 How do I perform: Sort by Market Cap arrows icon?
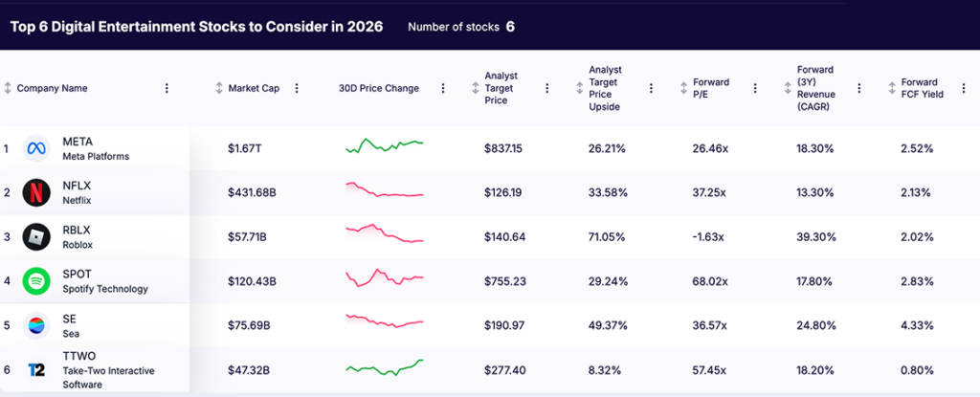[x=219, y=88]
